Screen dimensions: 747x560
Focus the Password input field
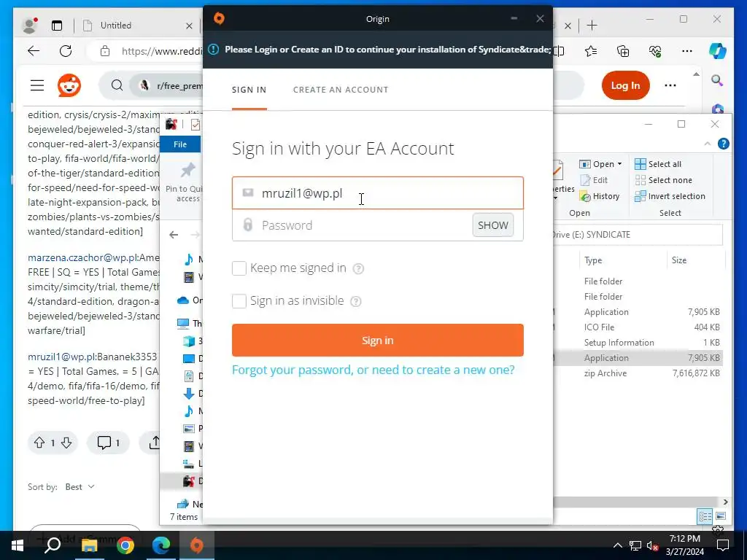point(352,225)
